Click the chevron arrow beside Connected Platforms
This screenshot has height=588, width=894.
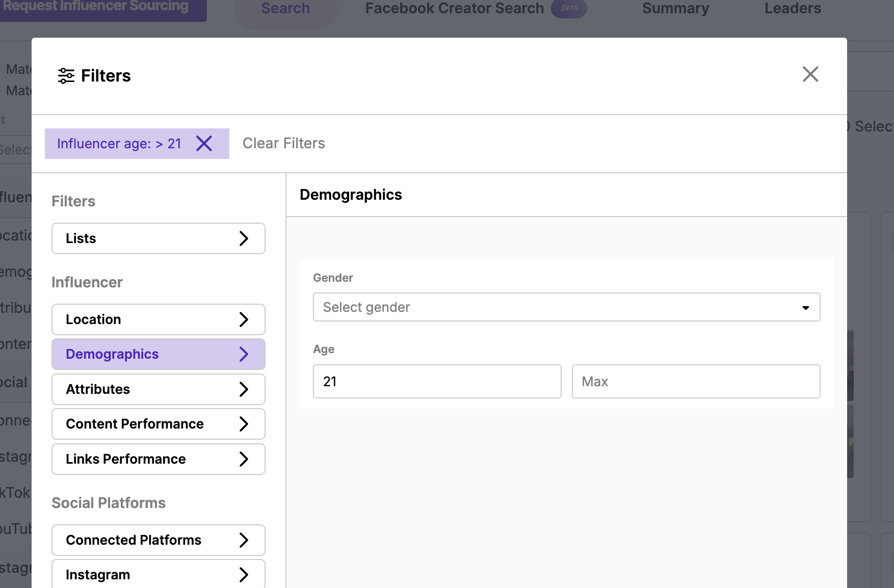(244, 540)
